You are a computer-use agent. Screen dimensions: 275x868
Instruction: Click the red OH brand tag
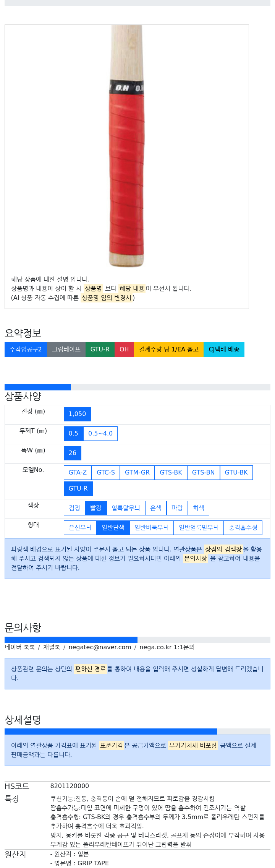[124, 349]
